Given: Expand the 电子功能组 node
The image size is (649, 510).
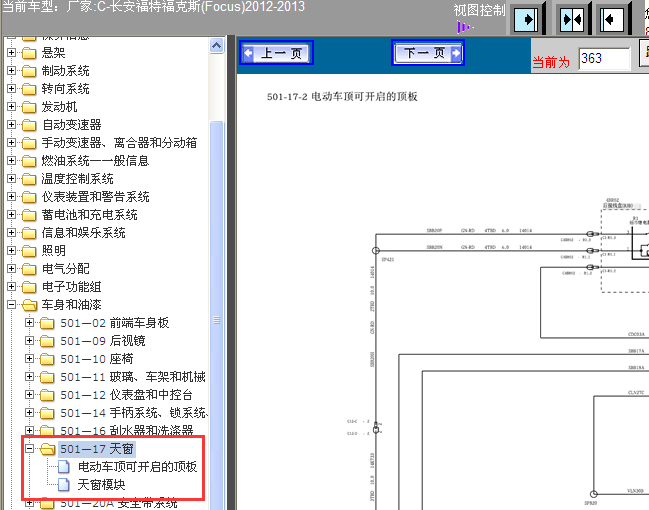Looking at the screenshot, I should (x=12, y=287).
